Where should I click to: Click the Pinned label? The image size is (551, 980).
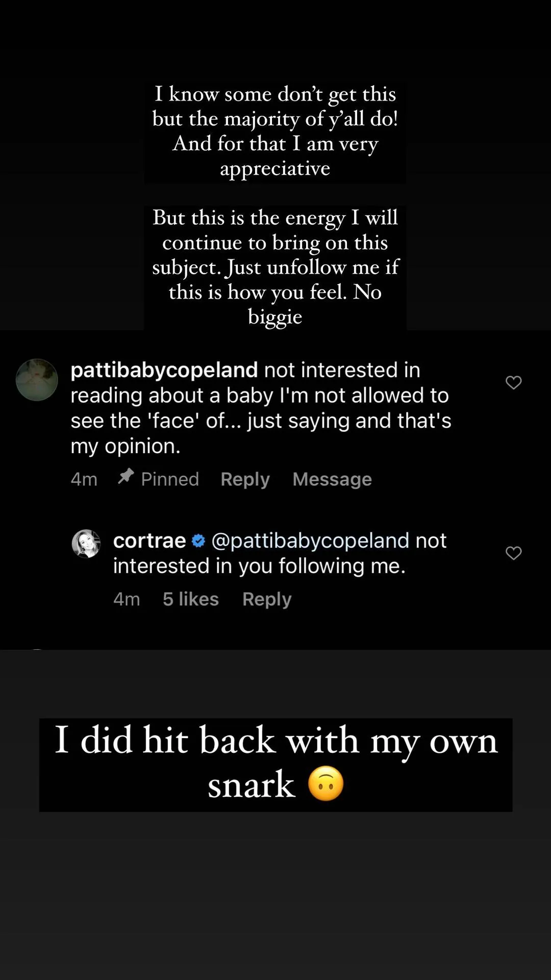(x=170, y=479)
